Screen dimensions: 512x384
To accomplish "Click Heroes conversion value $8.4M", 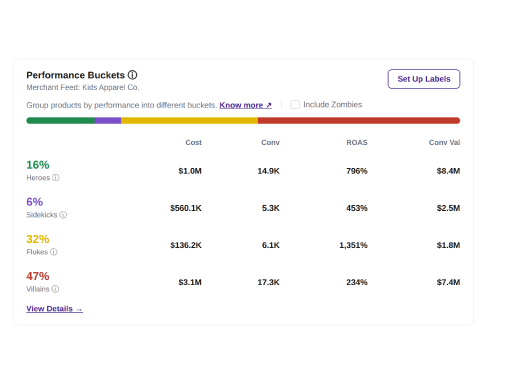I will click(448, 171).
